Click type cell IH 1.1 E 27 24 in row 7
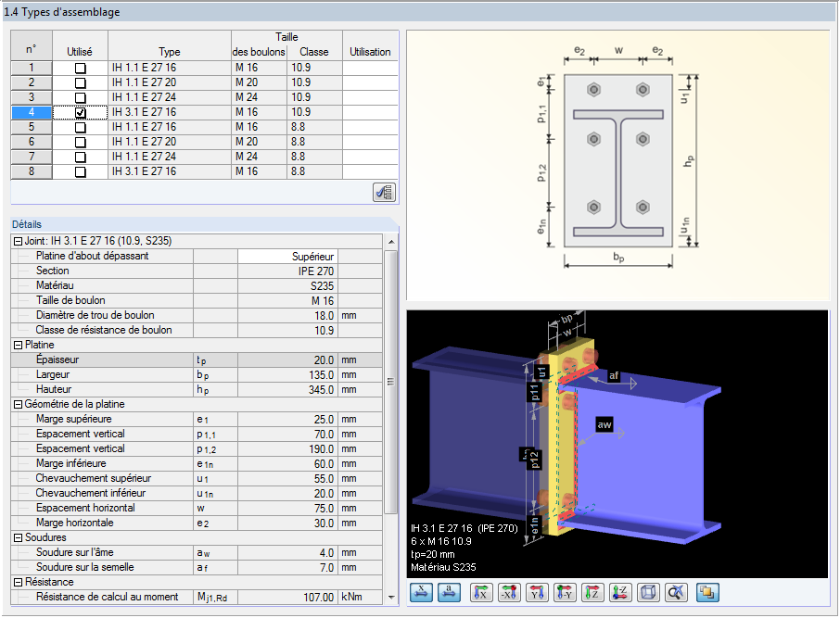 pos(170,157)
